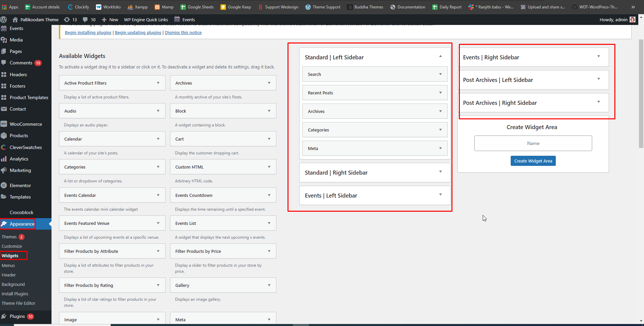Click the admin avatar next to Howdy
This screenshot has width=644, height=326.
click(x=633, y=20)
